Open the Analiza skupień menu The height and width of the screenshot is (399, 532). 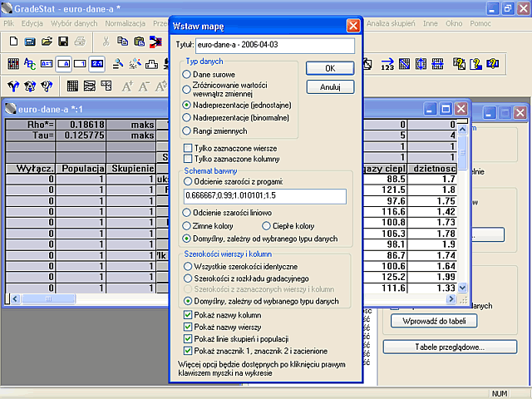391,23
